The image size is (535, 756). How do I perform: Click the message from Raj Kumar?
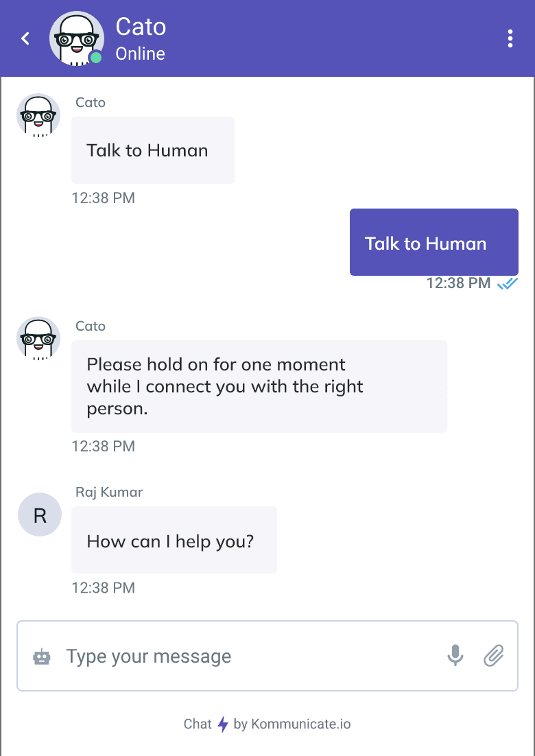click(174, 540)
